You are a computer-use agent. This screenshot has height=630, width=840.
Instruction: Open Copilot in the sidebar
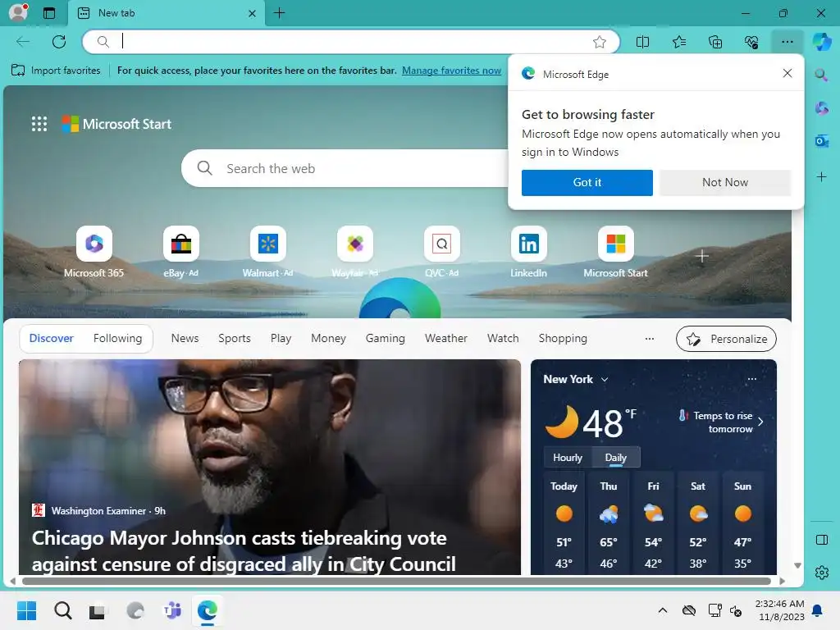pos(822,42)
